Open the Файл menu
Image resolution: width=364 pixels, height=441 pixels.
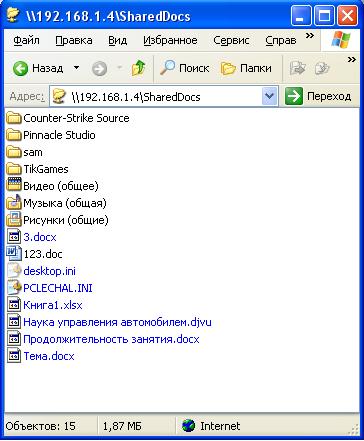26,40
